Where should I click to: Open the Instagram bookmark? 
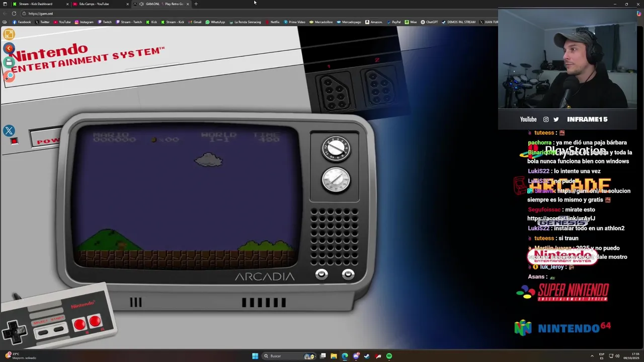pos(84,22)
